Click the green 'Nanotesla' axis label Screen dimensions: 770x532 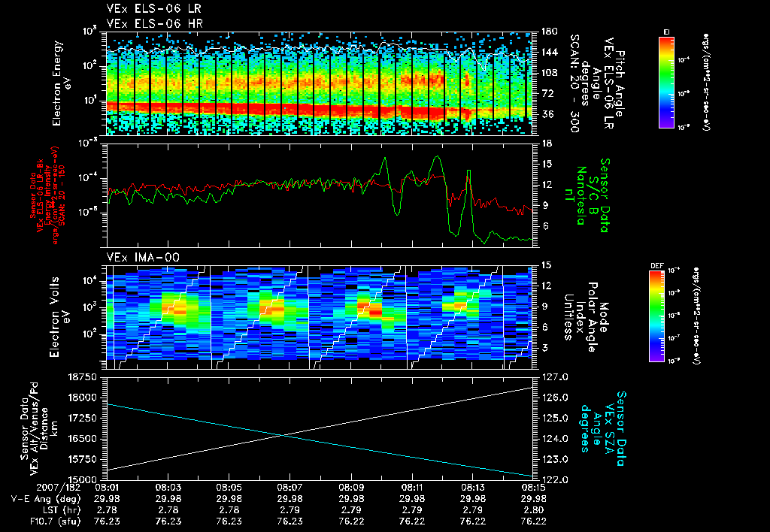[581, 195]
